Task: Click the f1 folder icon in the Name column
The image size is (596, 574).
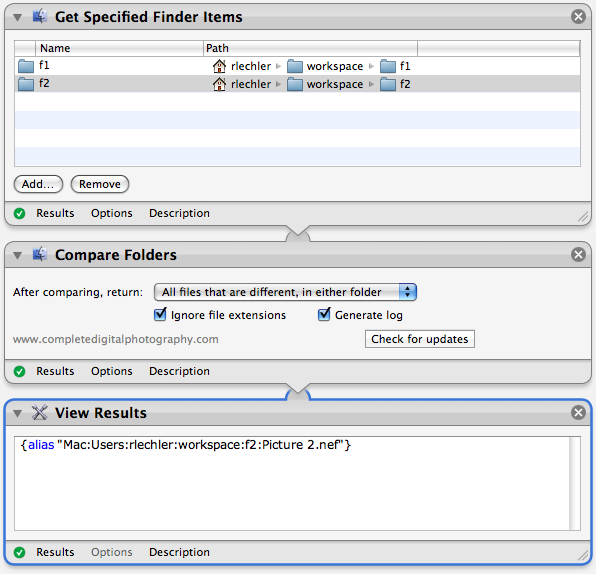Action: point(26,66)
